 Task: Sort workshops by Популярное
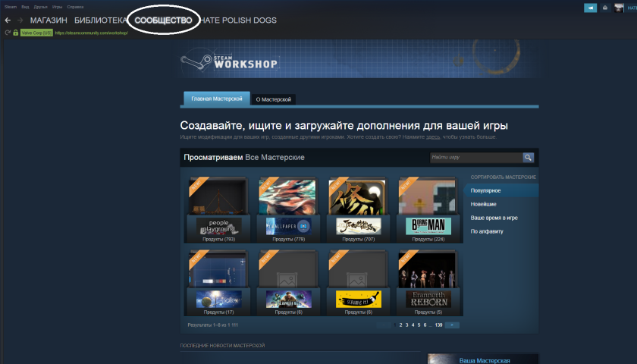pyautogui.click(x=501, y=190)
